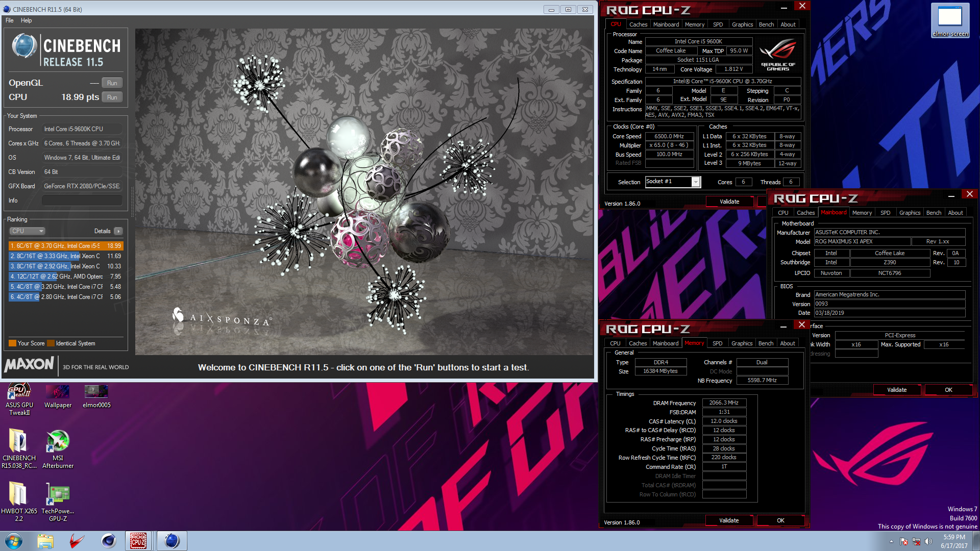Switch to Mainboard tab in CPU window
The image size is (980, 551).
(x=666, y=24)
